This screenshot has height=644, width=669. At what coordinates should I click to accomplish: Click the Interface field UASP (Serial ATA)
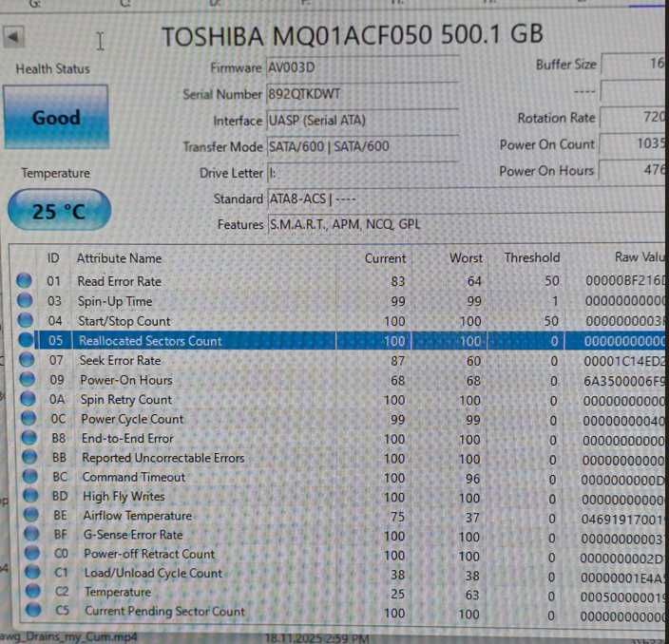363,121
